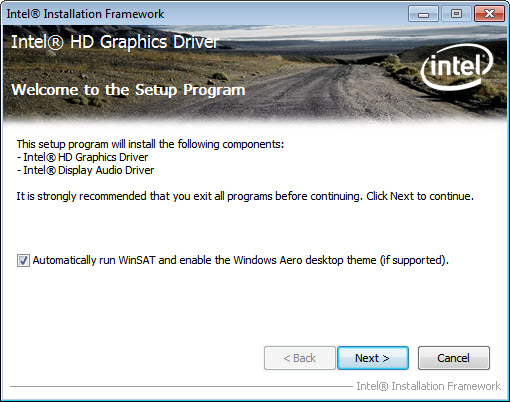The image size is (510, 402).
Task: Click the Next > button to continue setup
Action: (x=373, y=358)
